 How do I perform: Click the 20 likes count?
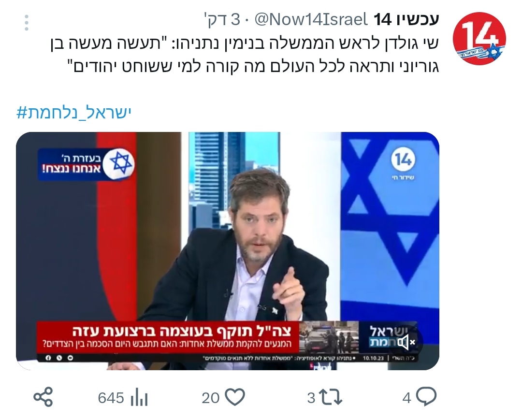tap(210, 398)
